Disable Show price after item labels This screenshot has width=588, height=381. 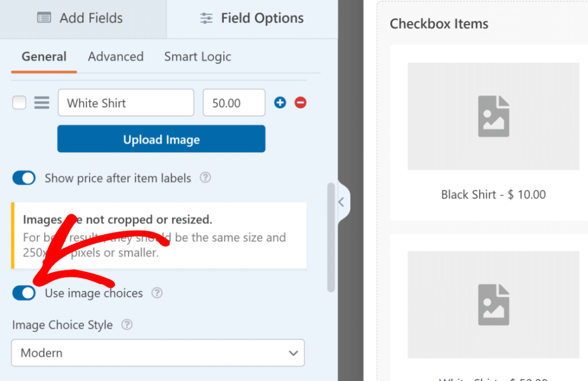point(24,178)
